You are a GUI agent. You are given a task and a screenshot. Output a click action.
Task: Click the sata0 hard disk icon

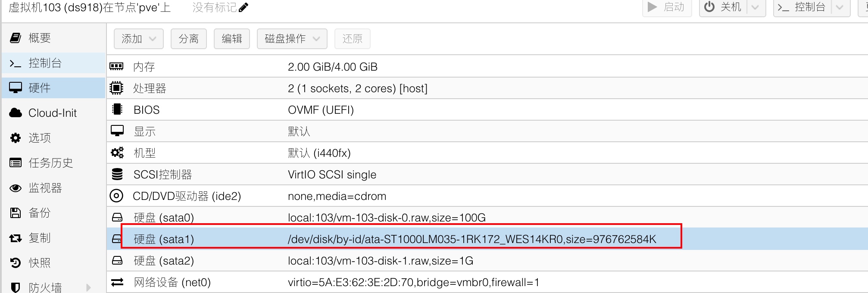(117, 217)
